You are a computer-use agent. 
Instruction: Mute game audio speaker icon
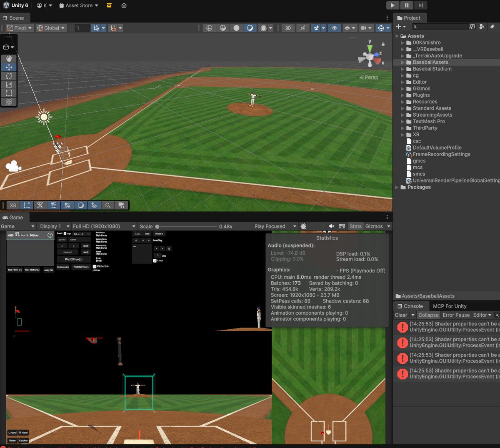[x=331, y=226]
